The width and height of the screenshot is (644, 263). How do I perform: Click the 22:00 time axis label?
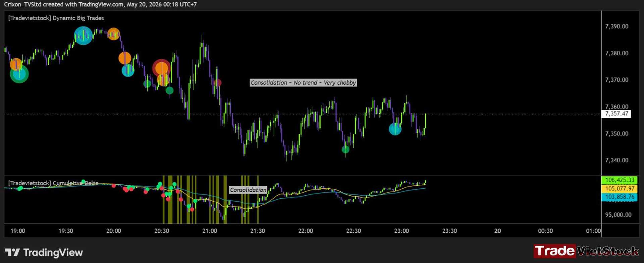click(x=306, y=231)
